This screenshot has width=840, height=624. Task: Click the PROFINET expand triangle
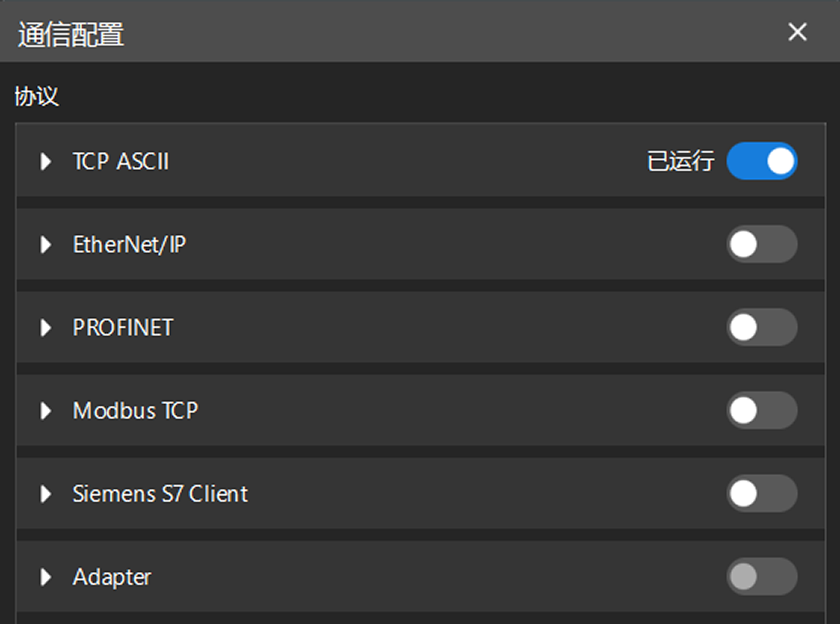click(x=46, y=327)
